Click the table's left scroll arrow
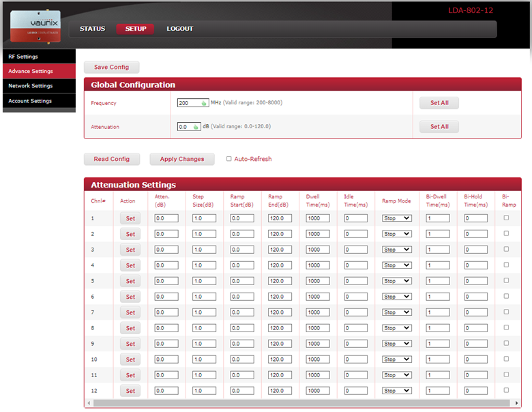The width and height of the screenshot is (532, 412). [x=89, y=403]
